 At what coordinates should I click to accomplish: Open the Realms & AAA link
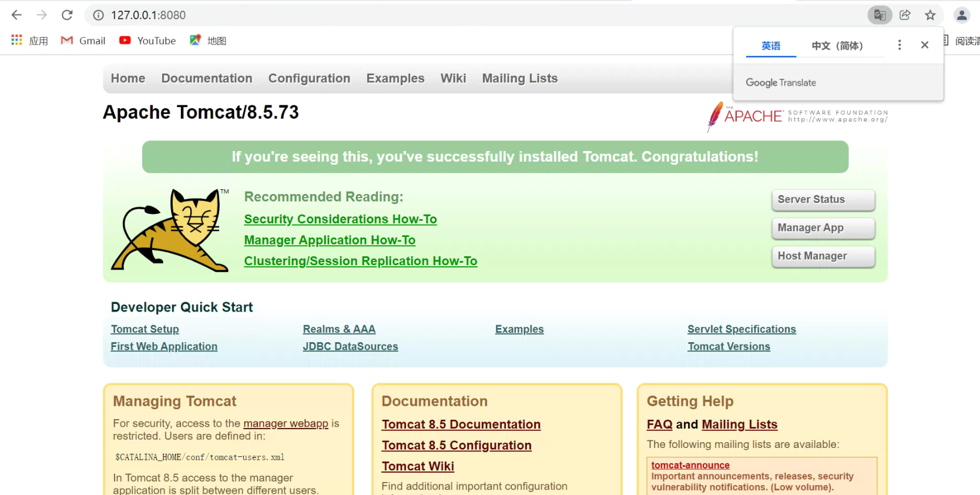pyautogui.click(x=339, y=329)
